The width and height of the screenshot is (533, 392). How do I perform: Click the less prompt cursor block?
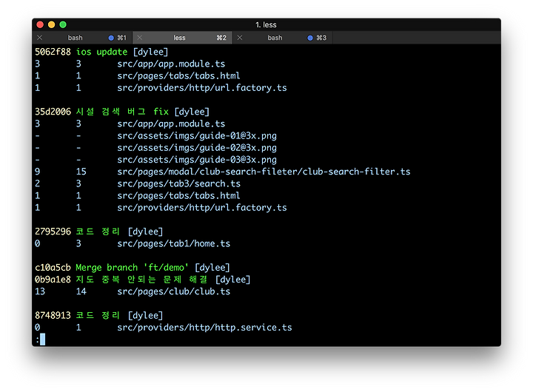tap(42, 339)
